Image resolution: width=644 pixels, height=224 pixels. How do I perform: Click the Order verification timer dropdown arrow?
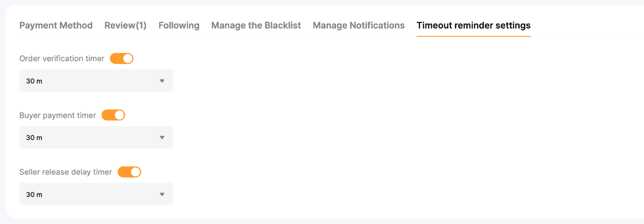[x=162, y=80]
